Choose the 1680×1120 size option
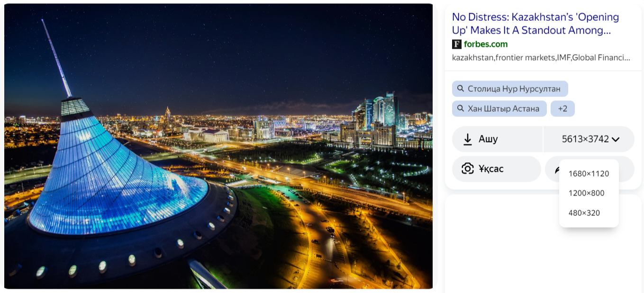 (589, 174)
